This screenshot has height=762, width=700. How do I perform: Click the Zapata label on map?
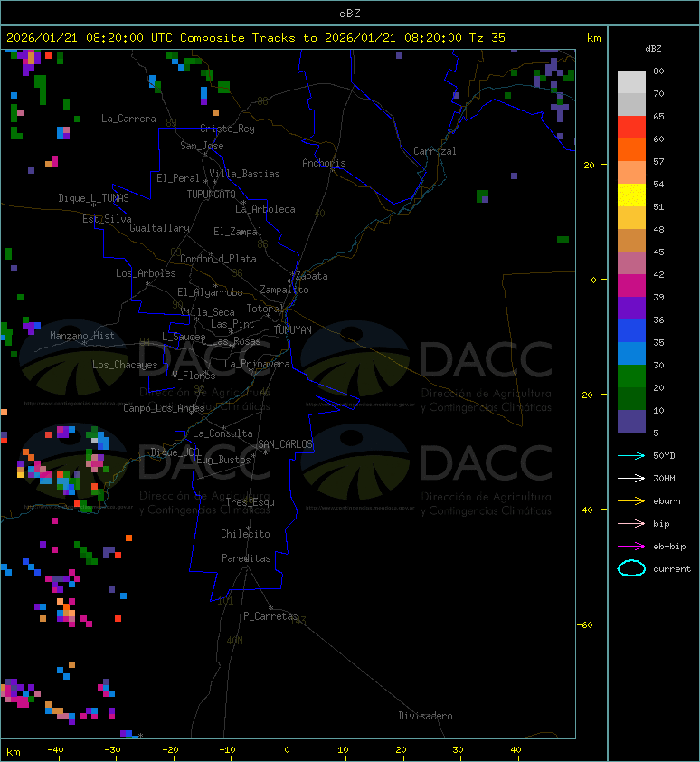click(312, 277)
